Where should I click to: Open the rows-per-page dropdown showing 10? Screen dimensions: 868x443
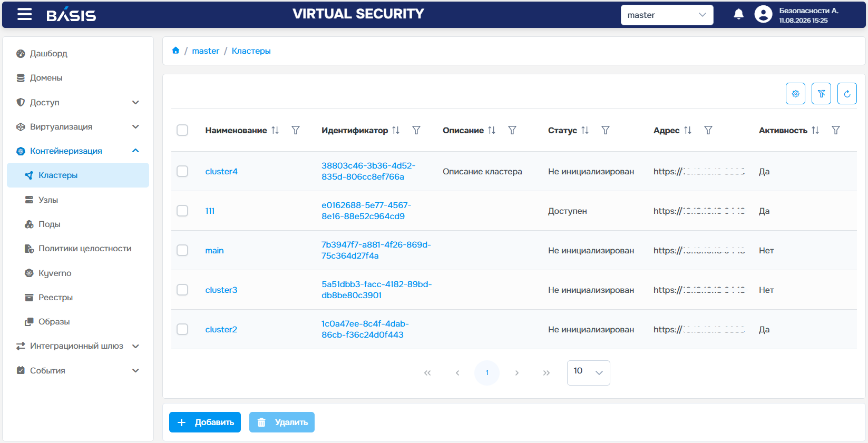pos(588,372)
